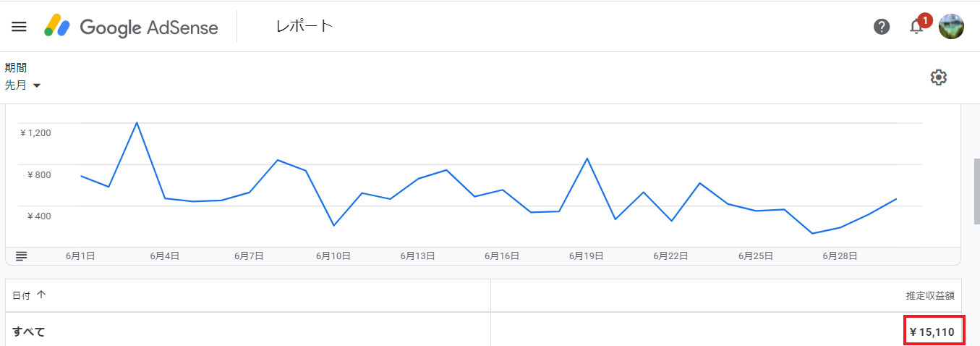The image size is (980, 346).
Task: Click the vertical page scrollbar
Action: click(x=976, y=188)
